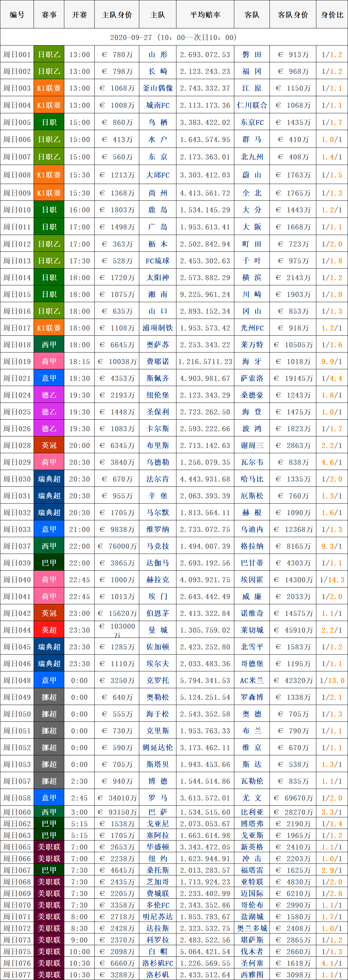Select the 平均赔率 column header
Viewport: 348px width, 980px height.
tap(205, 15)
